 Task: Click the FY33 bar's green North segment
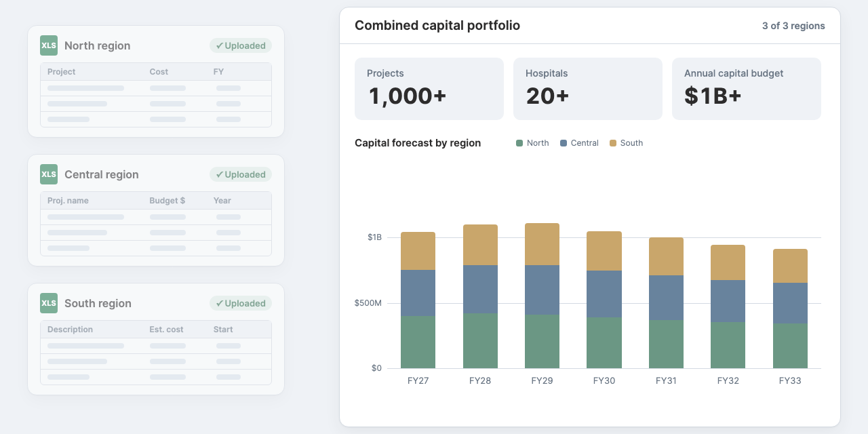click(x=790, y=346)
